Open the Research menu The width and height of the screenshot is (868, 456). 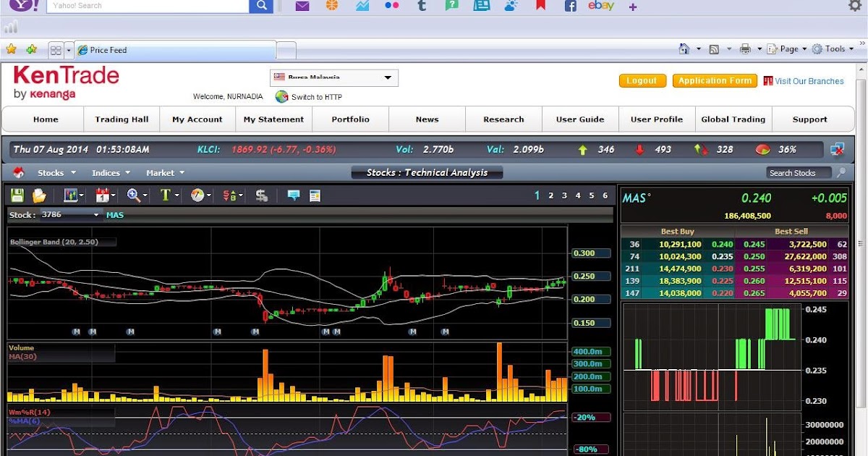click(x=503, y=119)
